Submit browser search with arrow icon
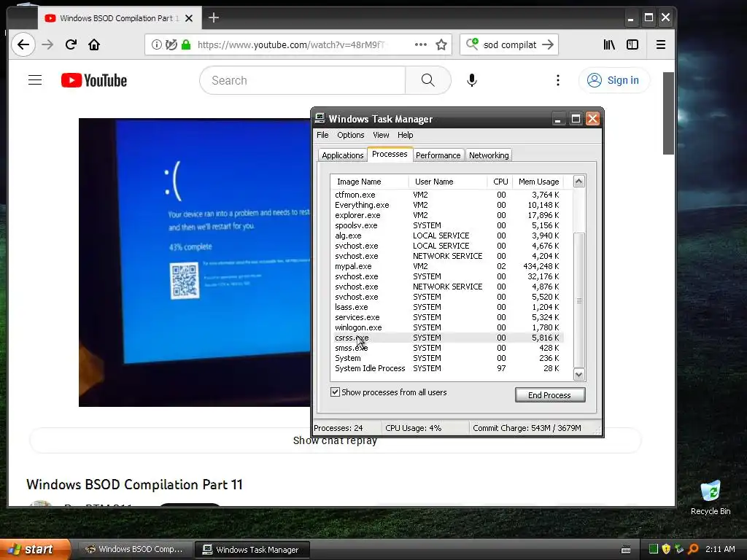Image resolution: width=747 pixels, height=560 pixels. coord(549,44)
